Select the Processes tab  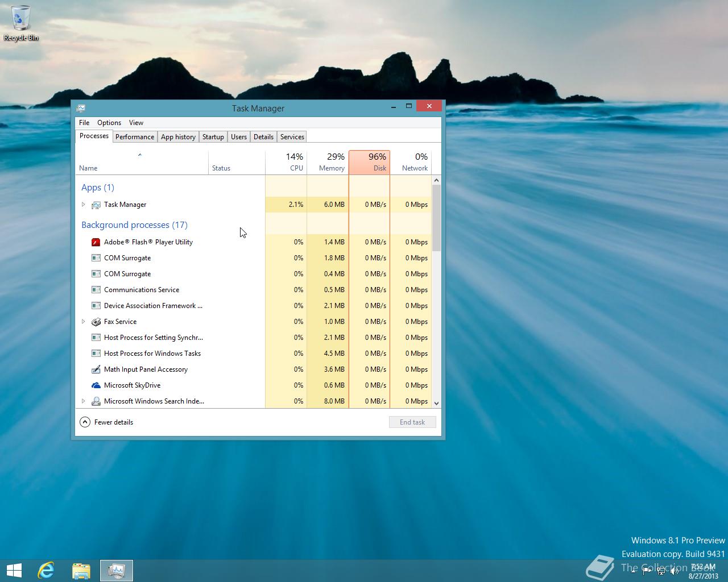(x=94, y=136)
